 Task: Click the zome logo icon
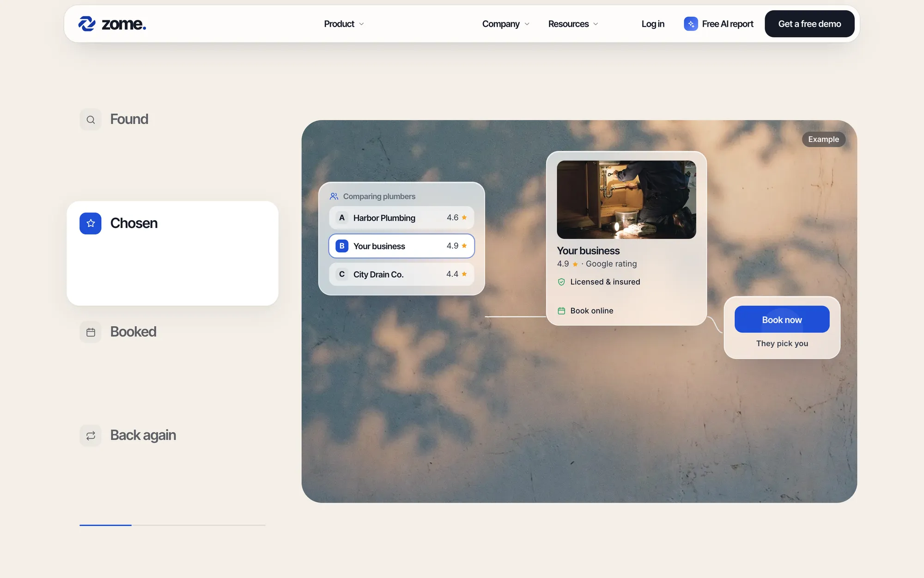tap(87, 24)
